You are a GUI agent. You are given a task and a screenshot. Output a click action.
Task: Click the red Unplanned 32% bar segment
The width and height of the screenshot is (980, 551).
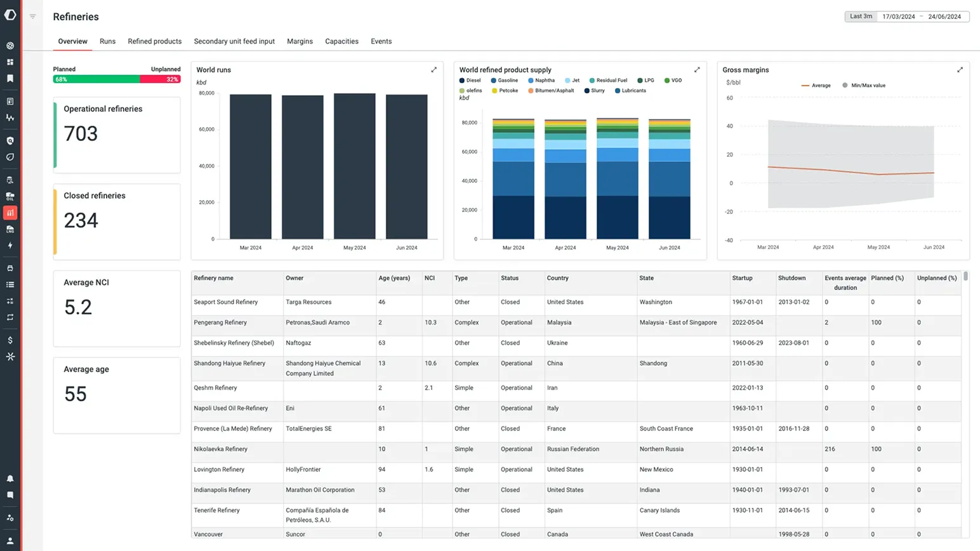(x=161, y=79)
